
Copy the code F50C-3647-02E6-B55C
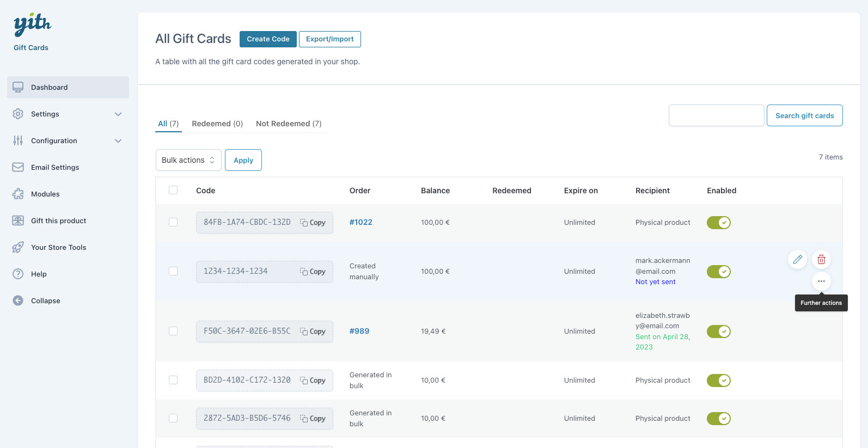pos(313,332)
